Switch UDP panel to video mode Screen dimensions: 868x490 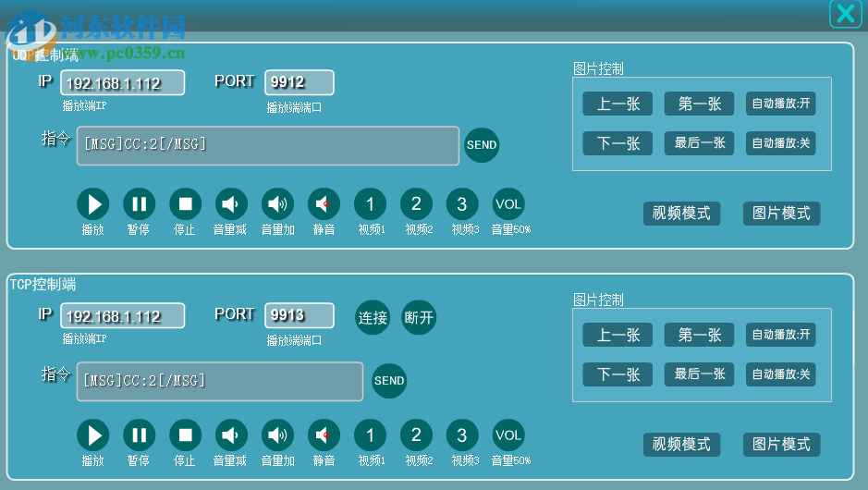click(681, 214)
